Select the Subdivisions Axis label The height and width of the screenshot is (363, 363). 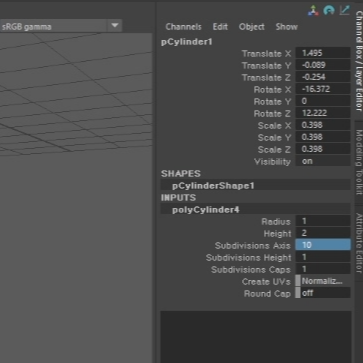253,246
